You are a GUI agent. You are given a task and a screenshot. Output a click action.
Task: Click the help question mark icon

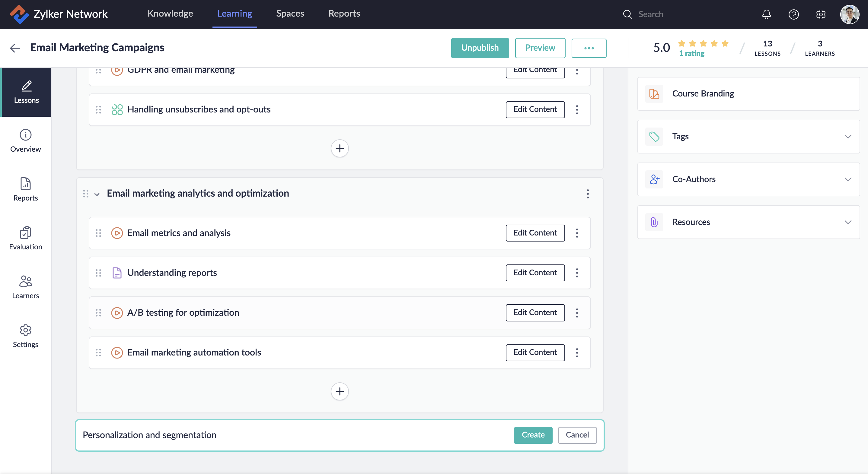click(x=793, y=14)
